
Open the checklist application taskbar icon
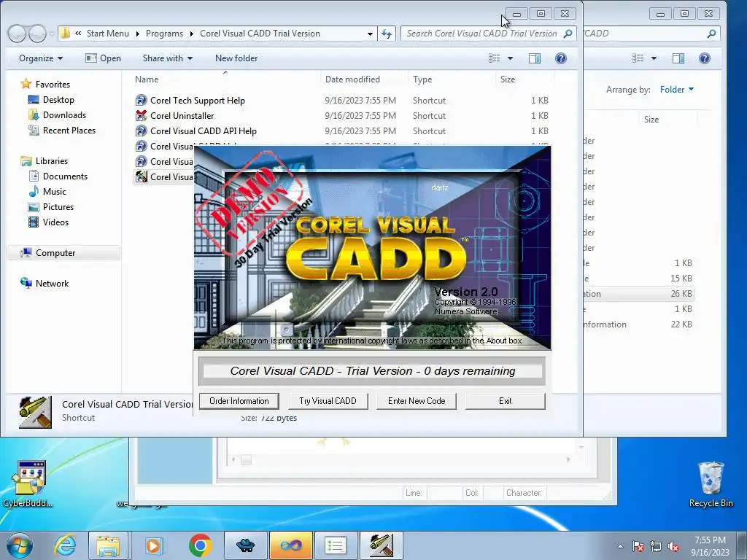pos(336,545)
